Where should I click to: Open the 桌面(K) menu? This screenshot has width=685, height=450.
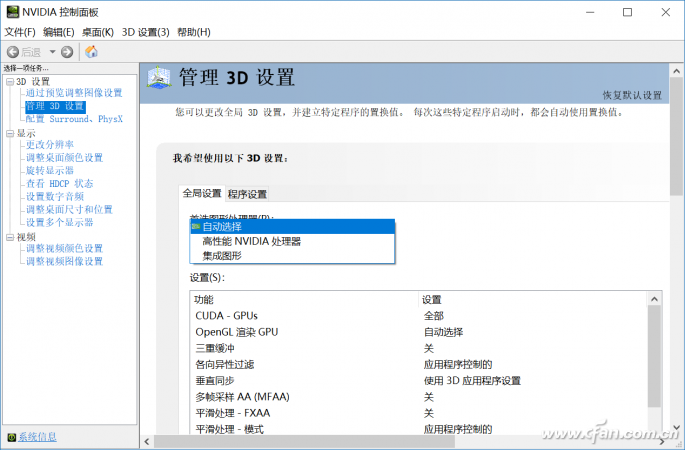[x=98, y=32]
